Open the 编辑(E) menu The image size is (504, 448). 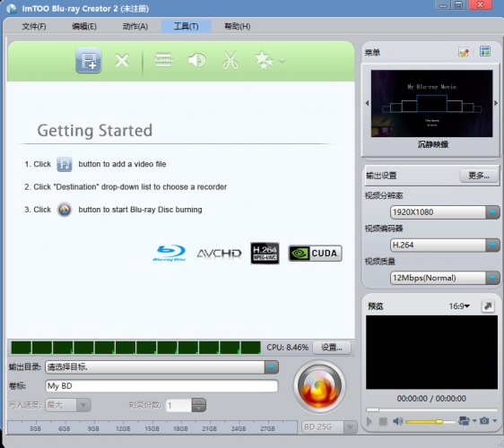click(x=84, y=26)
